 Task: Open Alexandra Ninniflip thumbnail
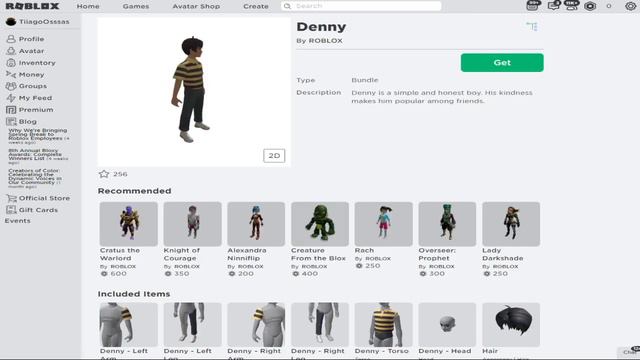pos(256,224)
